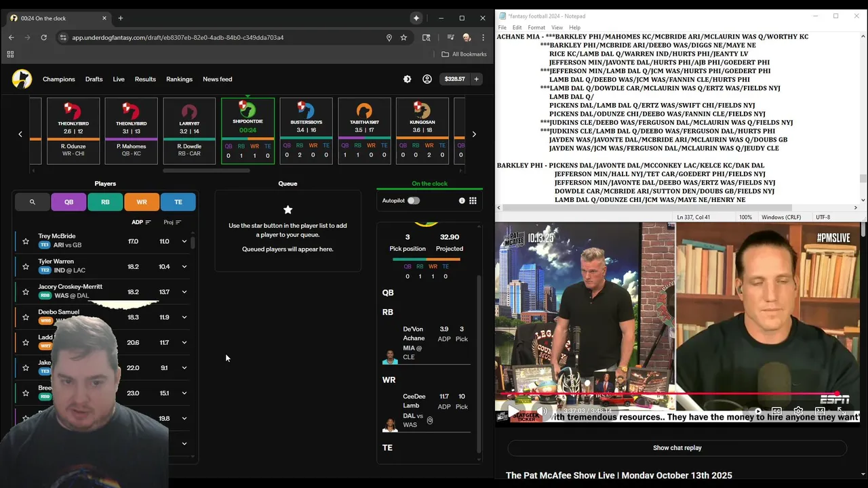Reload the Underdog draft page

(43, 37)
